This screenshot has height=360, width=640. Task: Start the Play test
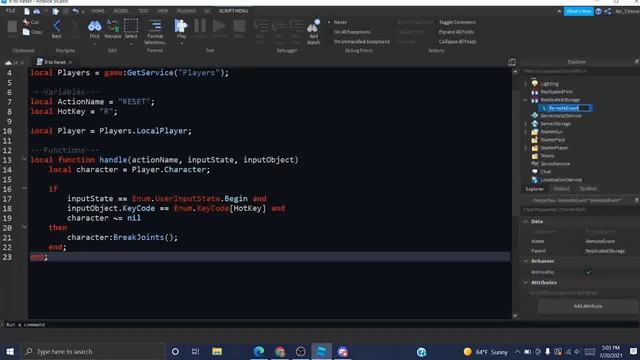pyautogui.click(x=181, y=26)
